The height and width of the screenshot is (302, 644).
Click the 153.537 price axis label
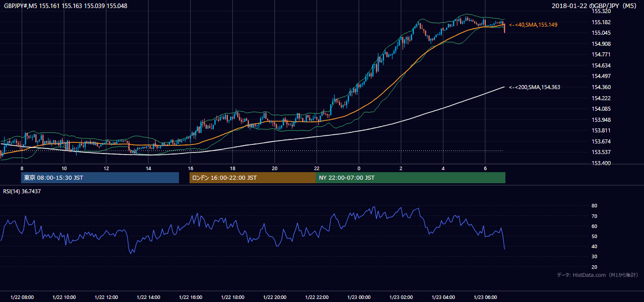601,152
